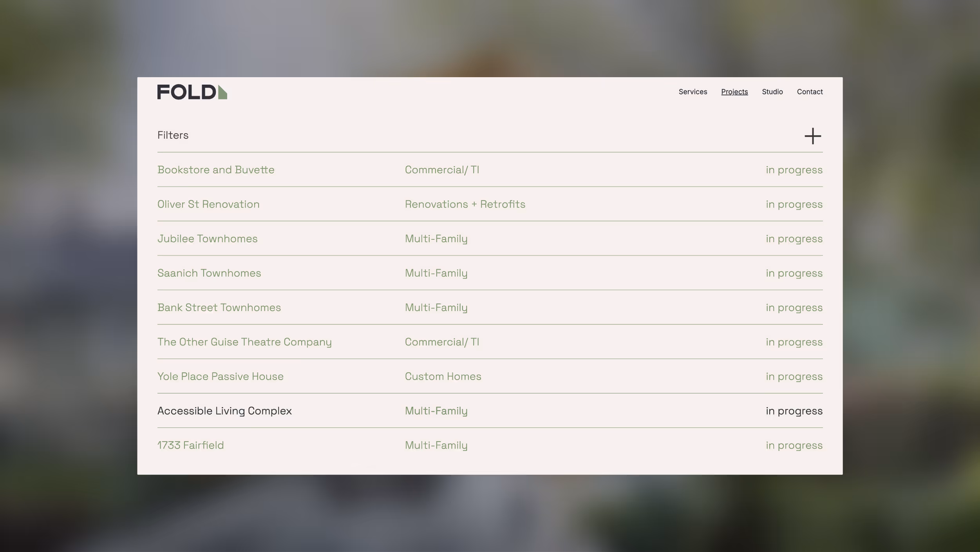Image resolution: width=980 pixels, height=552 pixels.
Task: Click Commercial/ TI beside Bookstore and Buvette
Action: (x=441, y=170)
